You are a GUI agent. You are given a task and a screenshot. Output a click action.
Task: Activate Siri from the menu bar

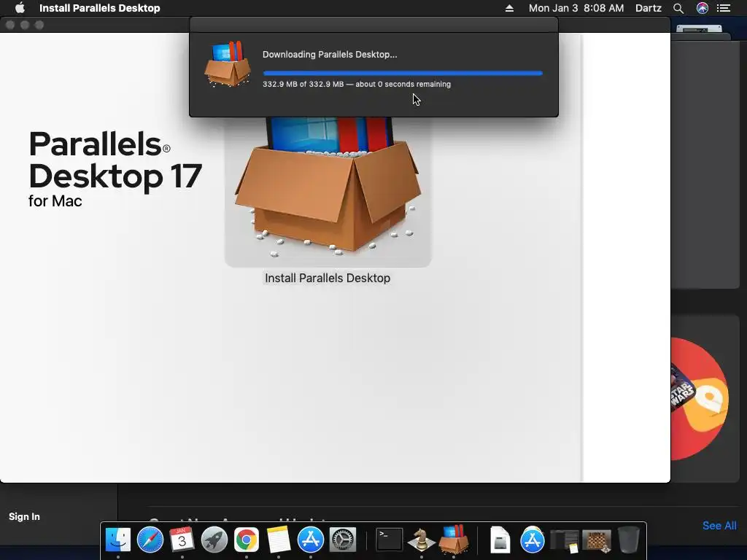coord(703,8)
